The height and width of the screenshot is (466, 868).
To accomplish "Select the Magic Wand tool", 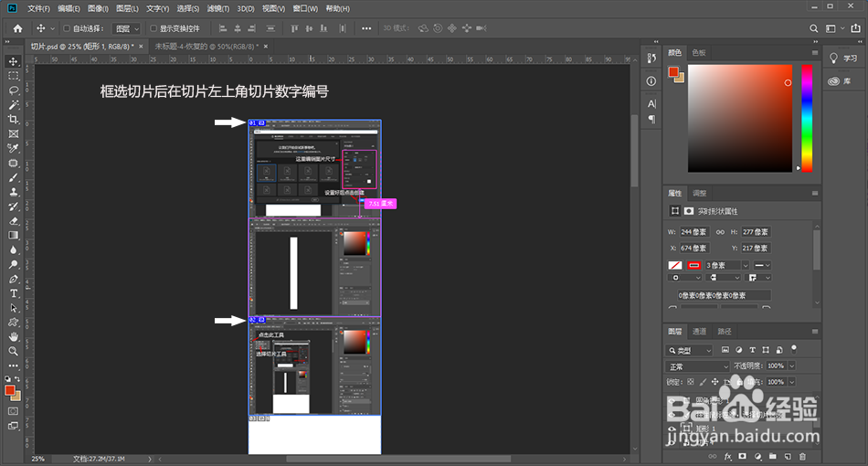I will tap(14, 104).
